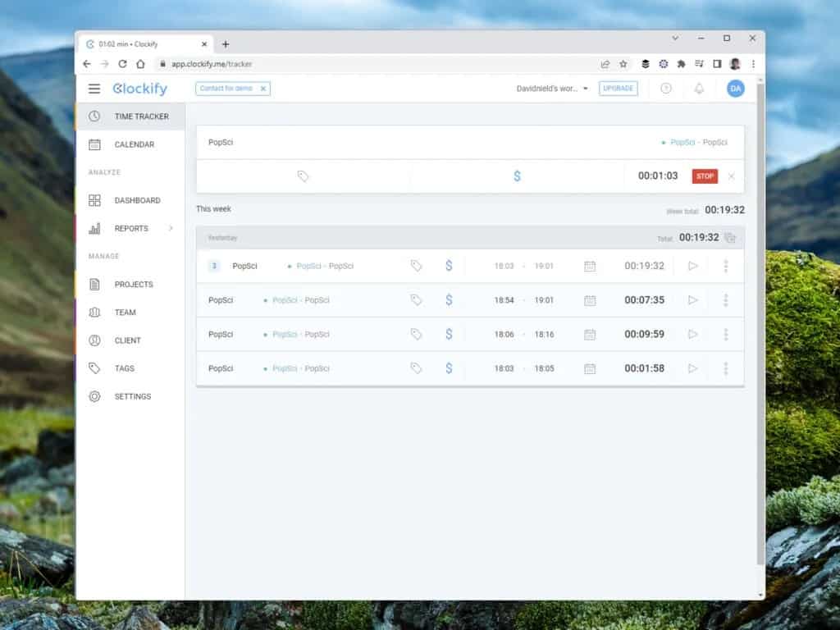Go to Dashboard in the sidebar

click(137, 200)
